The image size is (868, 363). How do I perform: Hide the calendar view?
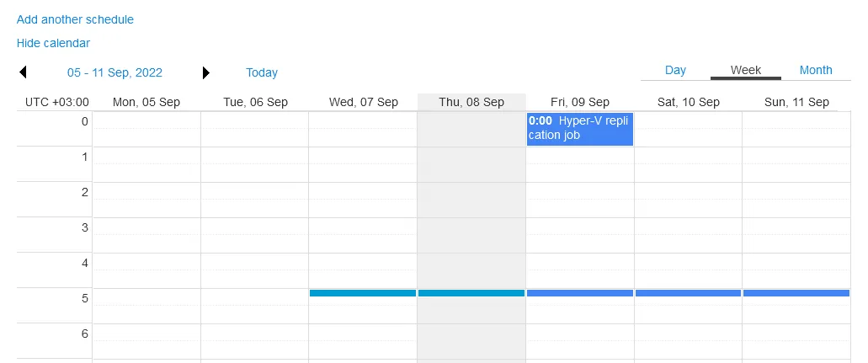click(x=53, y=43)
